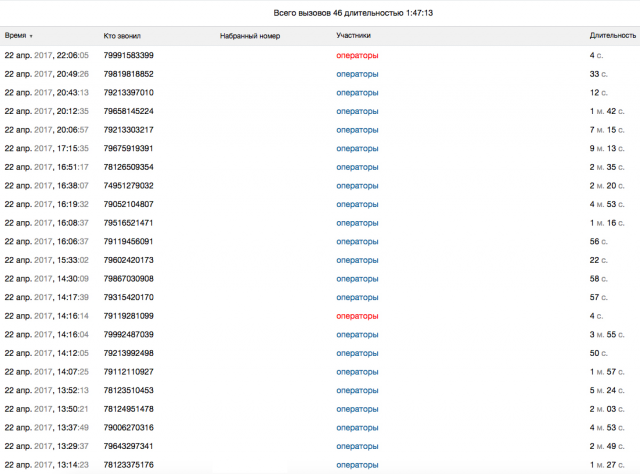Viewport: 640px width, 474px height.
Task: Select caller number 79006270316
Action: pos(129,427)
